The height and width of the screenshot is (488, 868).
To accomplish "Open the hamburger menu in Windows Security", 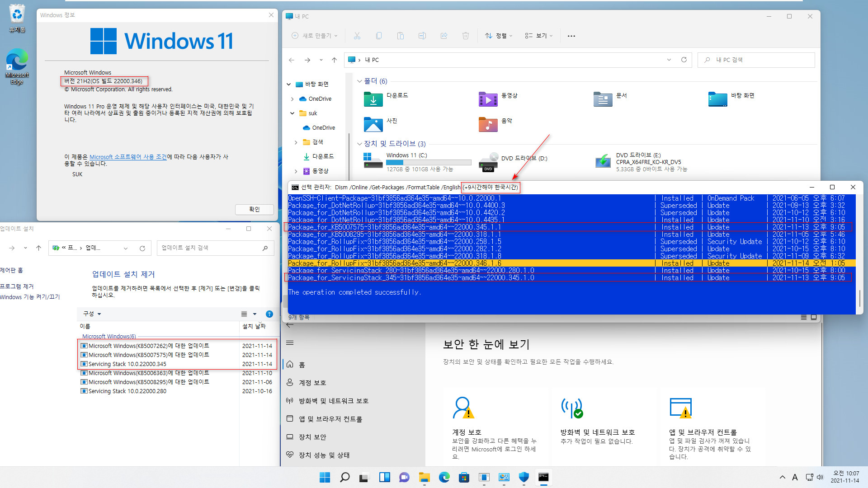I will [x=290, y=343].
